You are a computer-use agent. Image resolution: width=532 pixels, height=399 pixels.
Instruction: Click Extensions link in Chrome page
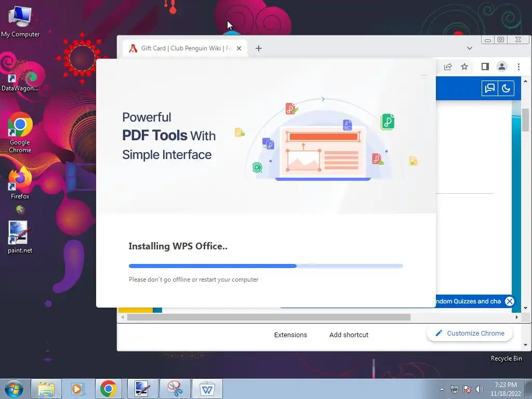click(290, 335)
